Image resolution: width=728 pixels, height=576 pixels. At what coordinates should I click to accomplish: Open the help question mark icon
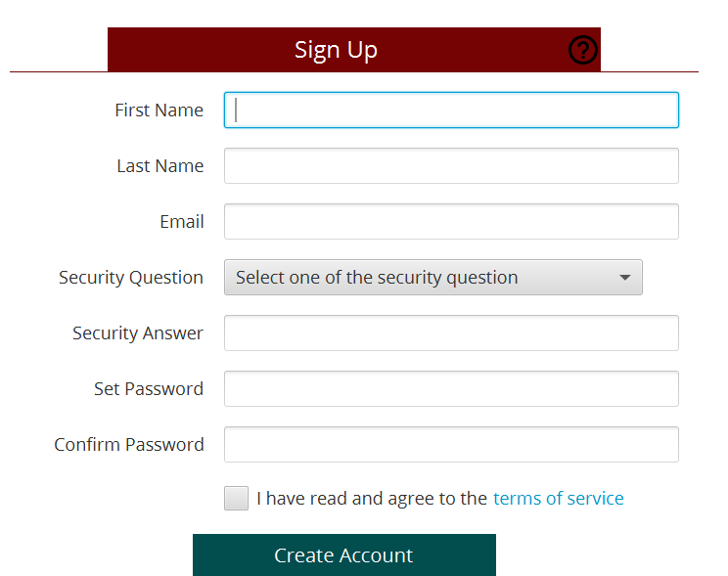click(582, 50)
